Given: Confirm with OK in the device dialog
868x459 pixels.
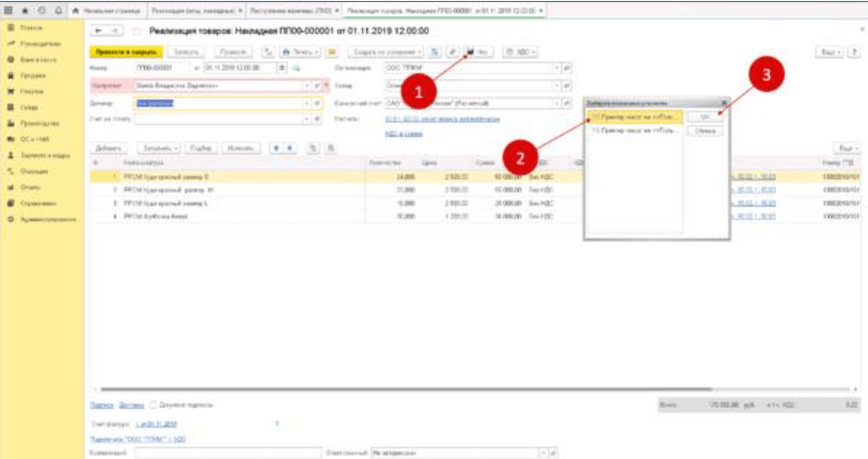Looking at the screenshot, I should (705, 117).
